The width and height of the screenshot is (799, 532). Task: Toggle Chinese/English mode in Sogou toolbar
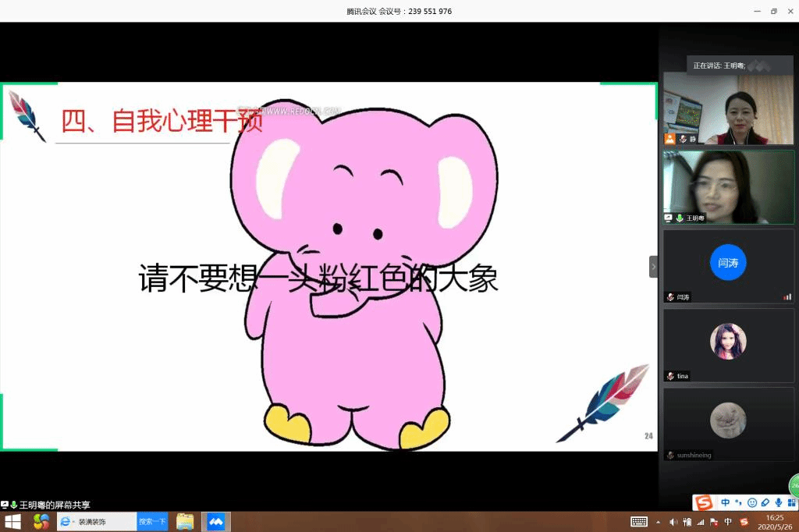[726, 502]
